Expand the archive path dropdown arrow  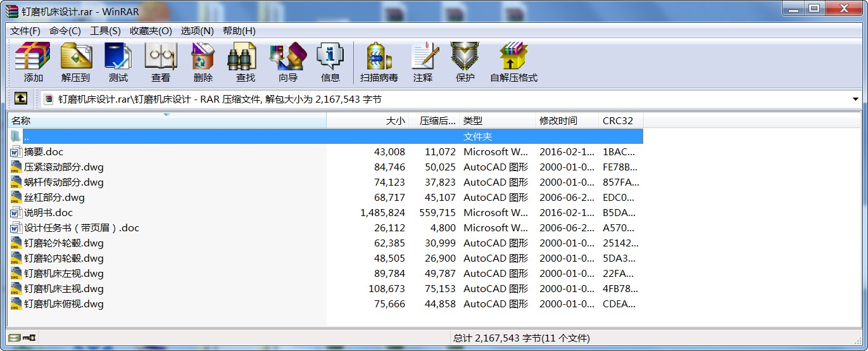855,99
